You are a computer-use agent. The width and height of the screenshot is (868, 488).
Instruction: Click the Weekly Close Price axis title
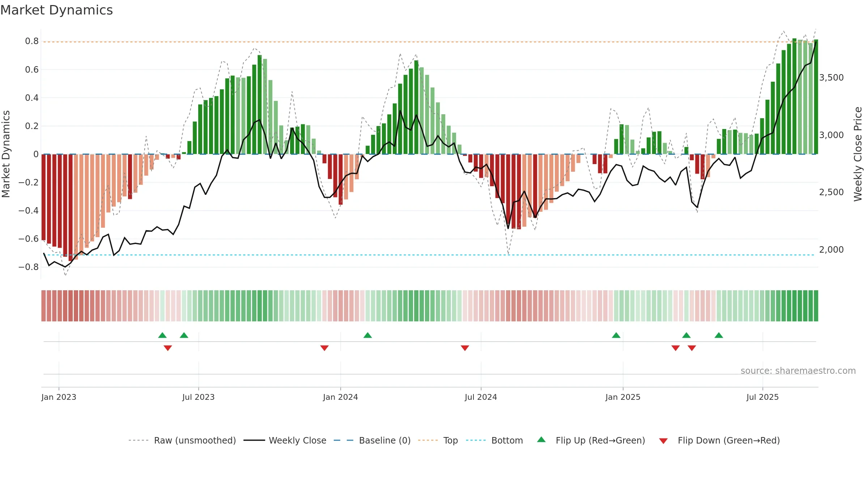pos(858,154)
